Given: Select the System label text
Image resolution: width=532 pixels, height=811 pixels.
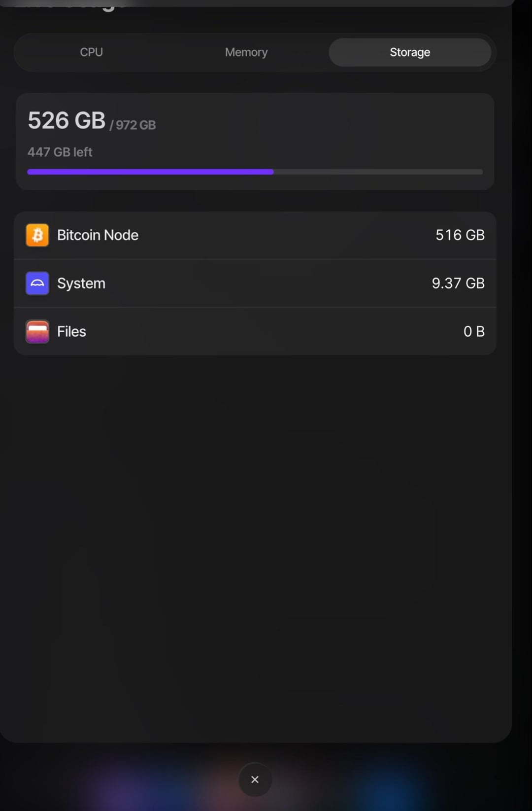Looking at the screenshot, I should pyautogui.click(x=81, y=283).
